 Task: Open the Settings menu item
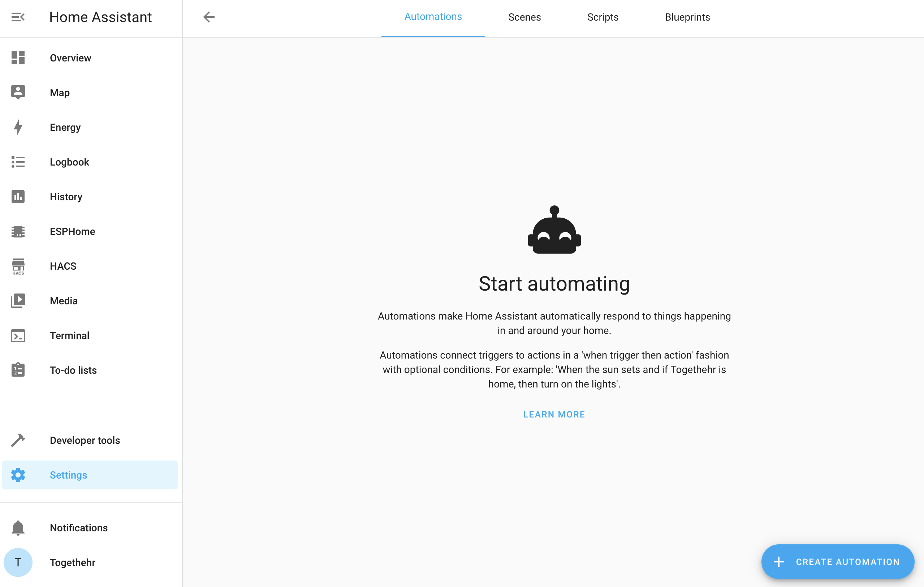coord(69,475)
